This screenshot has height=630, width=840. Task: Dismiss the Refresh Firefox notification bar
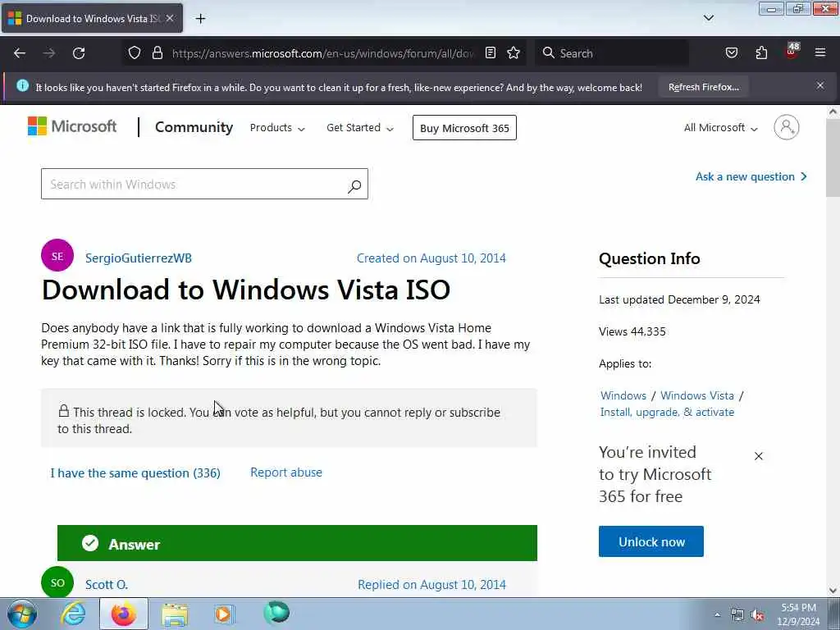coord(820,85)
